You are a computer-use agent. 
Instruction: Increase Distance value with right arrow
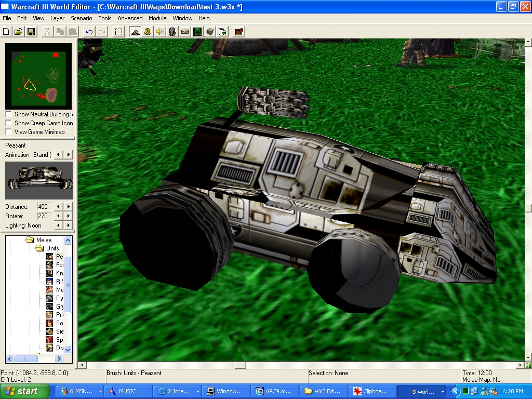point(69,207)
